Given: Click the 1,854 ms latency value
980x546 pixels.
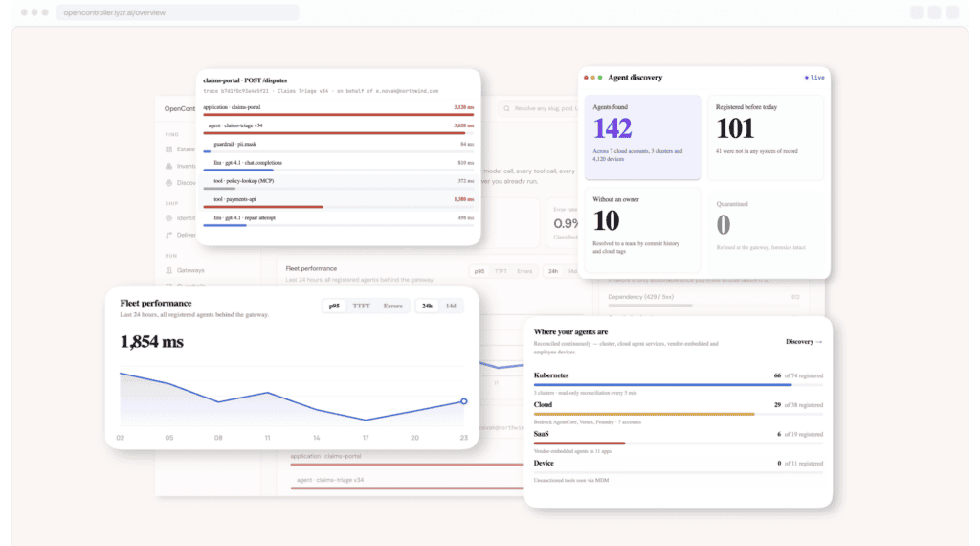Looking at the screenshot, I should point(152,342).
